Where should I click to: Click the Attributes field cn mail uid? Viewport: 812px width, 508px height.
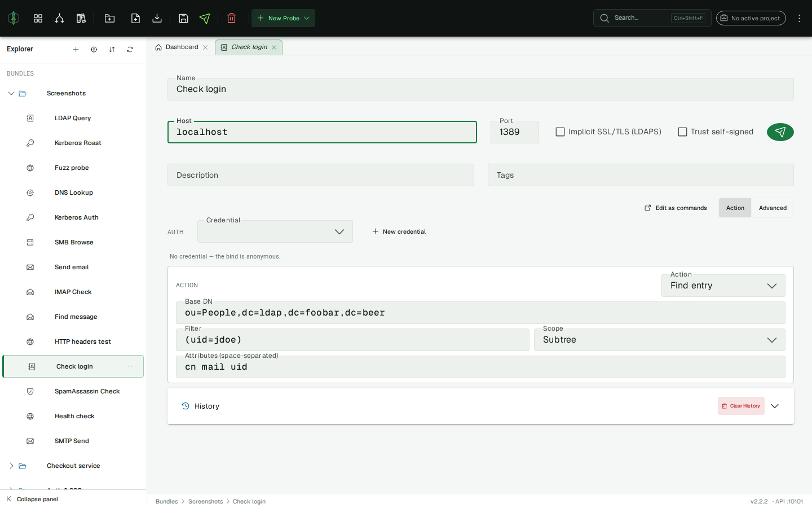[x=480, y=367]
